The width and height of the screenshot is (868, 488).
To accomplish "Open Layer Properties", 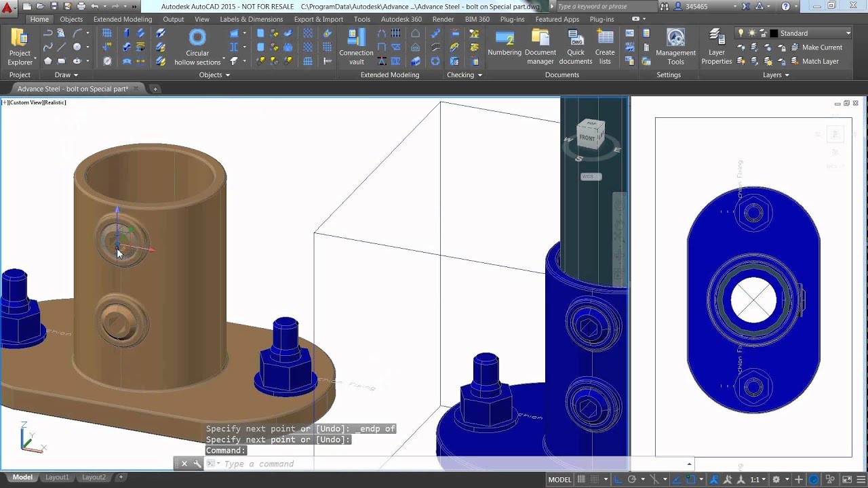I will point(717,47).
